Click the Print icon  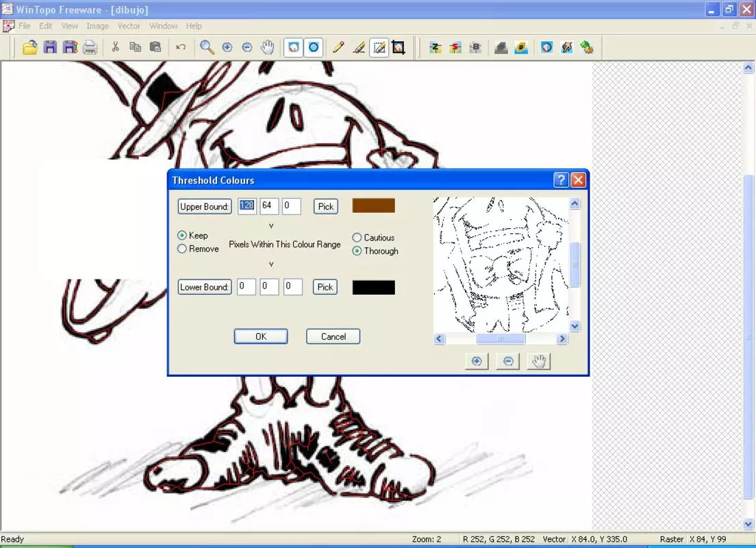point(90,47)
